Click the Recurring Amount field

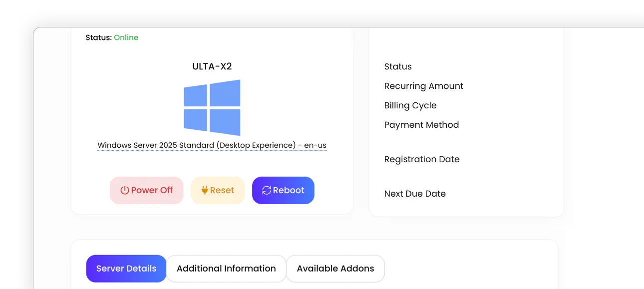(x=423, y=86)
